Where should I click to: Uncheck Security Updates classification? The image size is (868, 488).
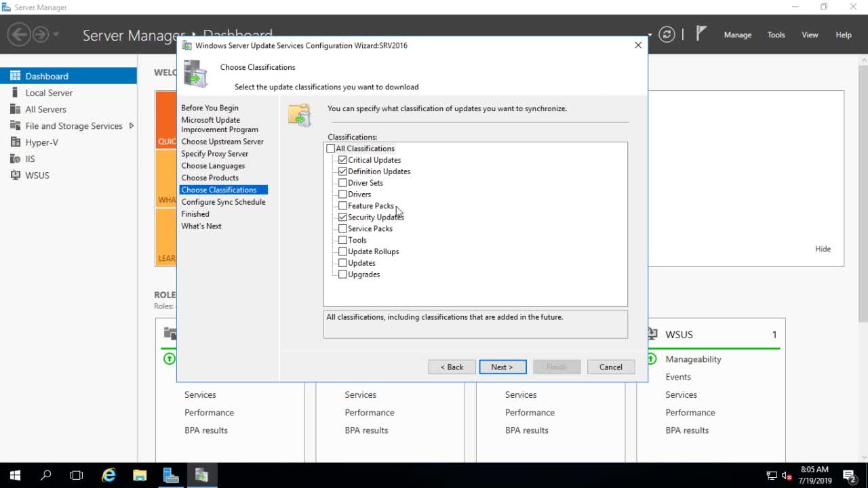point(342,217)
